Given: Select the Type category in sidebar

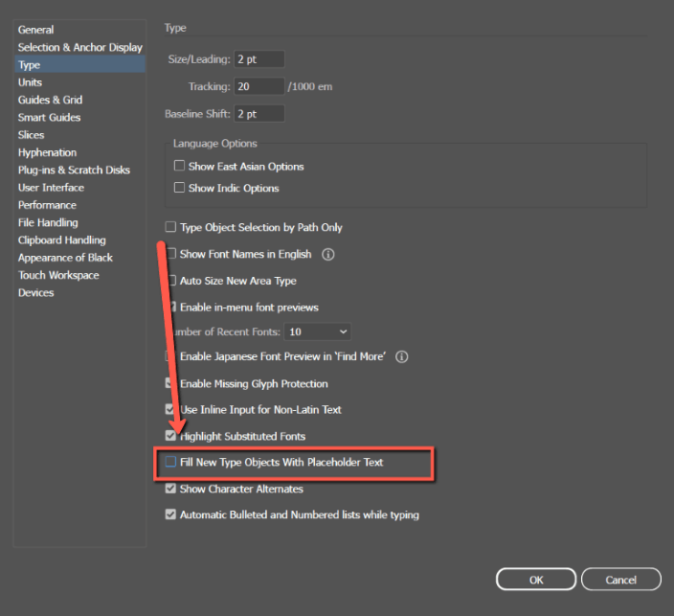Looking at the screenshot, I should pyautogui.click(x=80, y=65).
